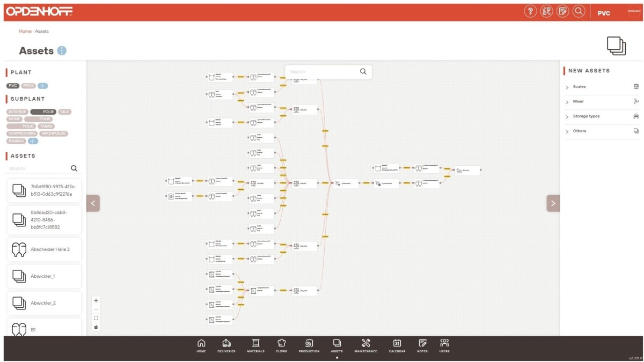Open Deliveries from the bottom navigation

click(226, 346)
